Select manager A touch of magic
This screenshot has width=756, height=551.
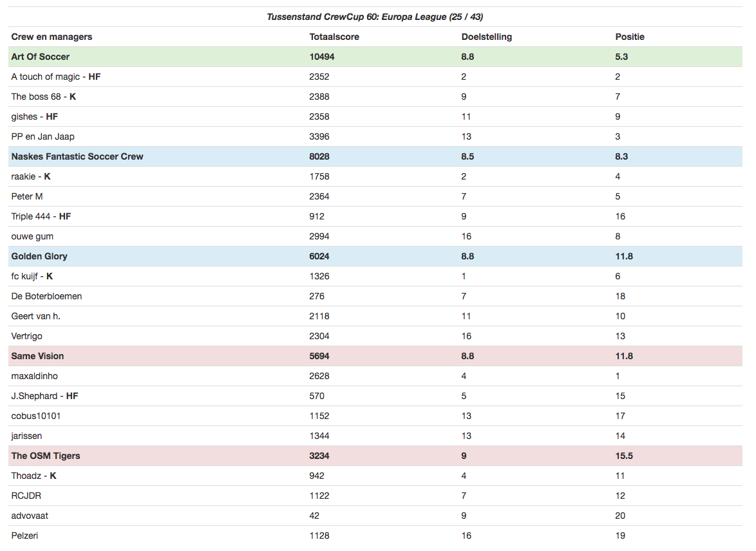48,77
